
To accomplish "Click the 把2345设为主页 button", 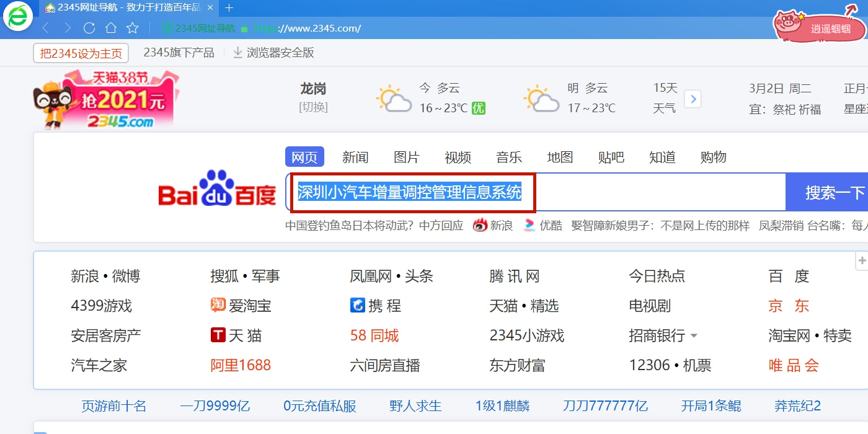I will 81,53.
